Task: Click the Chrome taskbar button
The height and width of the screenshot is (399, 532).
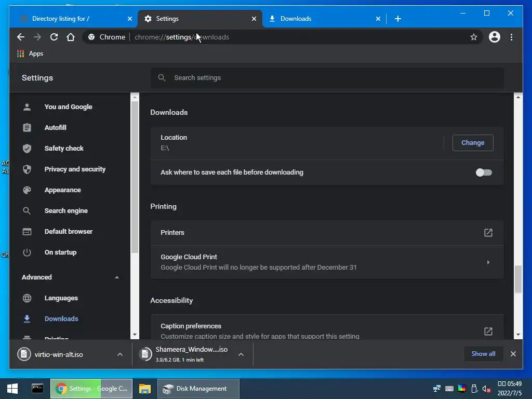Action: point(91,389)
